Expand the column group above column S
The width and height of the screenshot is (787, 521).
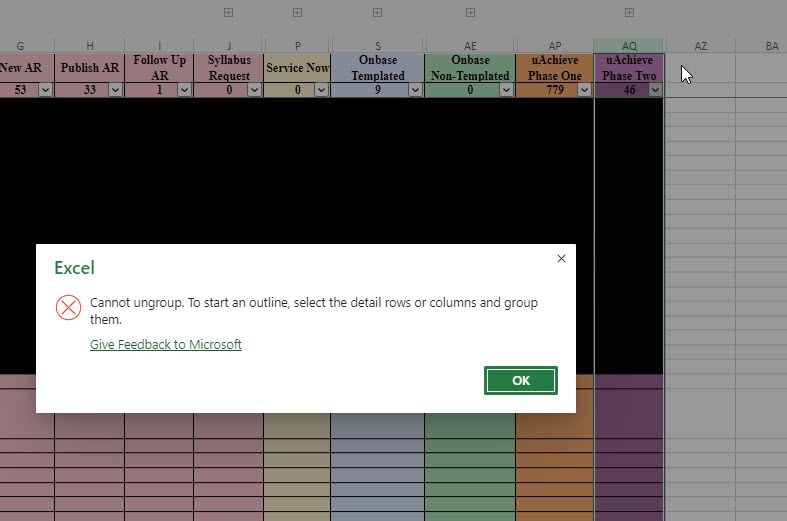pyautogui.click(x=377, y=13)
